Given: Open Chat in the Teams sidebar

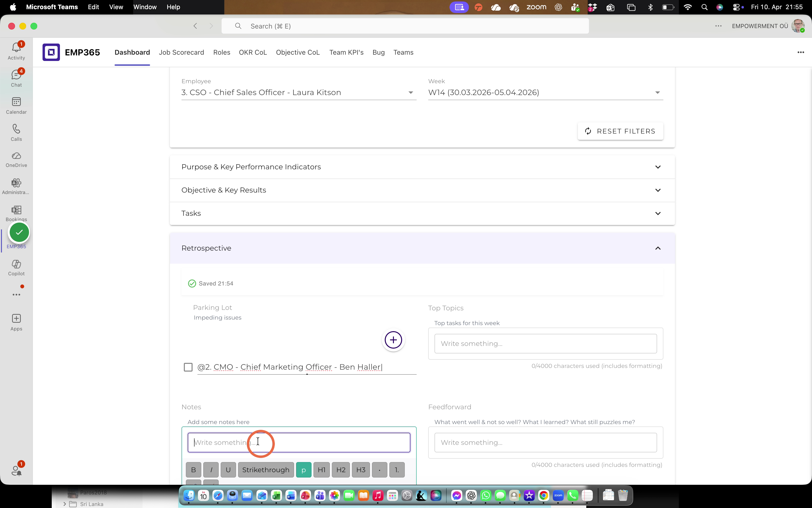Looking at the screenshot, I should [16, 78].
